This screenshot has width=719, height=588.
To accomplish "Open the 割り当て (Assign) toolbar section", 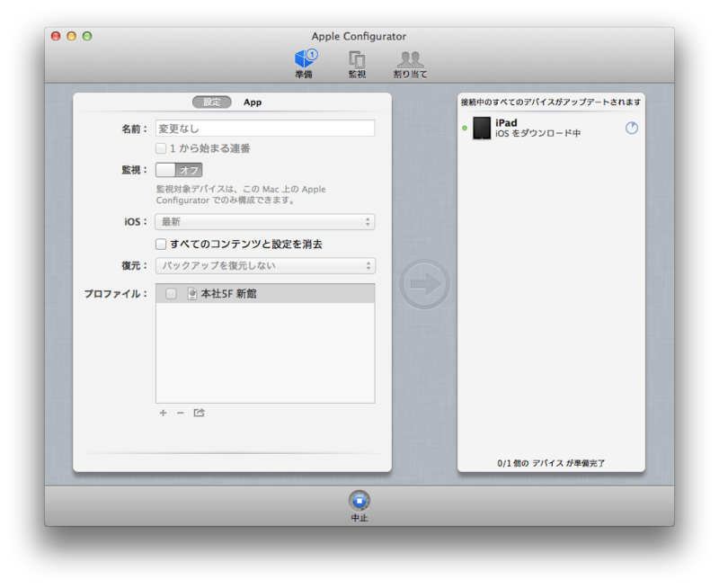I will 410,64.
